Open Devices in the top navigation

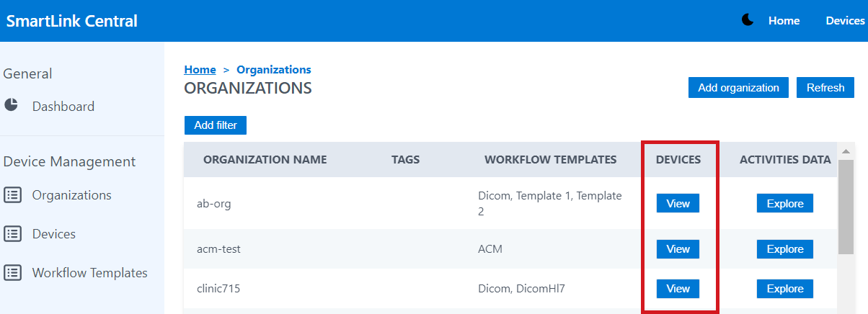coord(844,21)
